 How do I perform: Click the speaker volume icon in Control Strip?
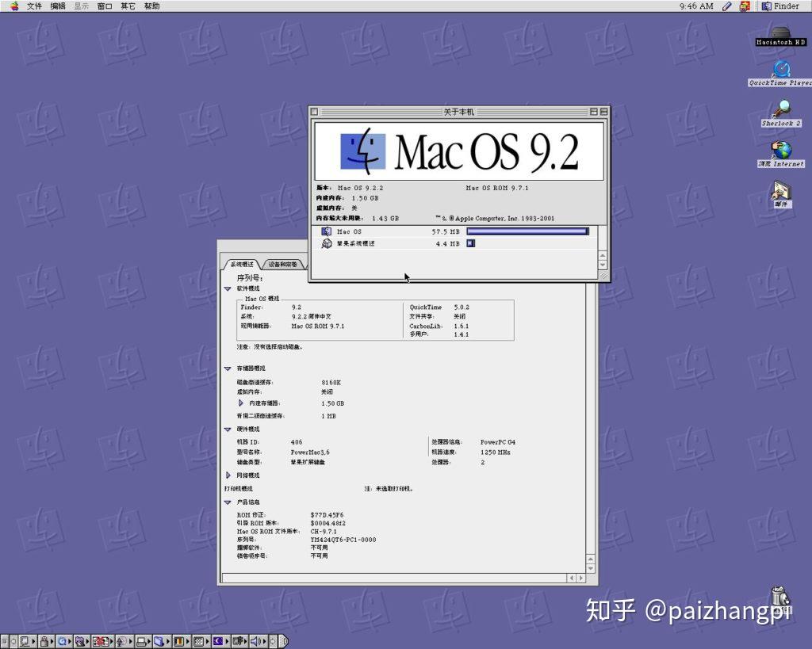256,641
